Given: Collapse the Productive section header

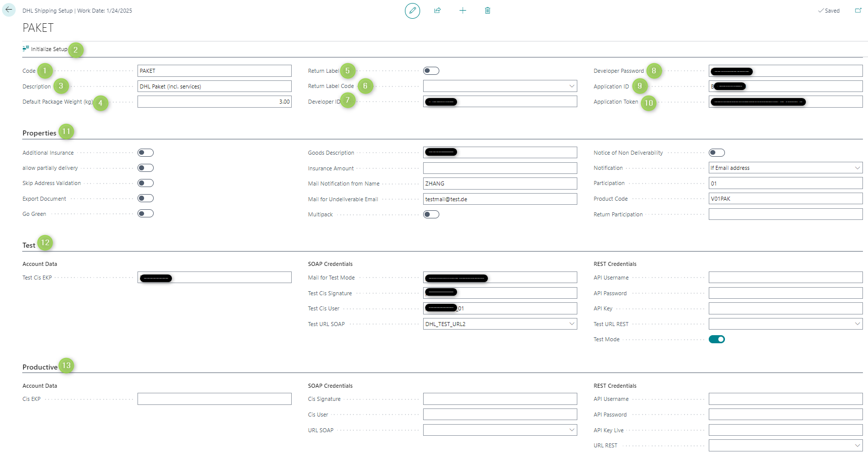Looking at the screenshot, I should (40, 367).
